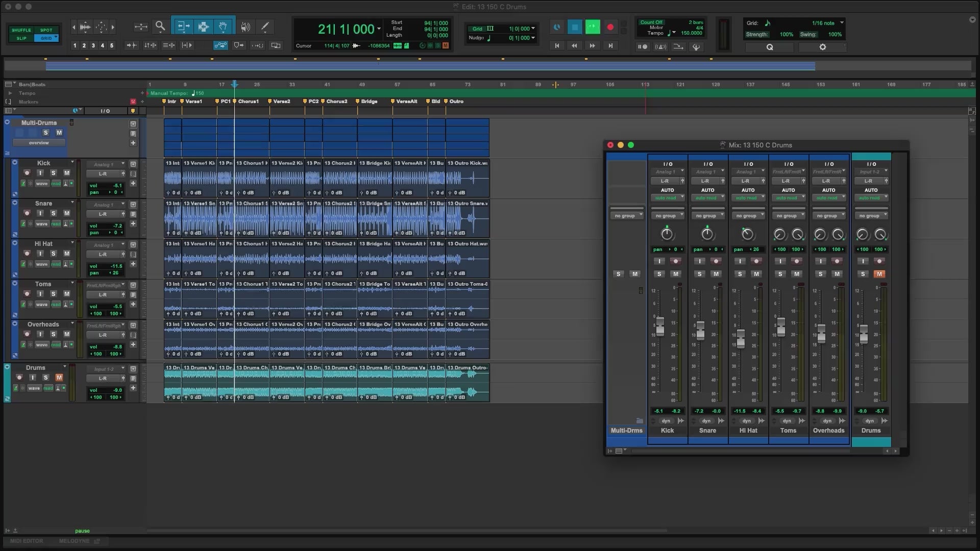Click the Quantize Q button

coord(770,47)
